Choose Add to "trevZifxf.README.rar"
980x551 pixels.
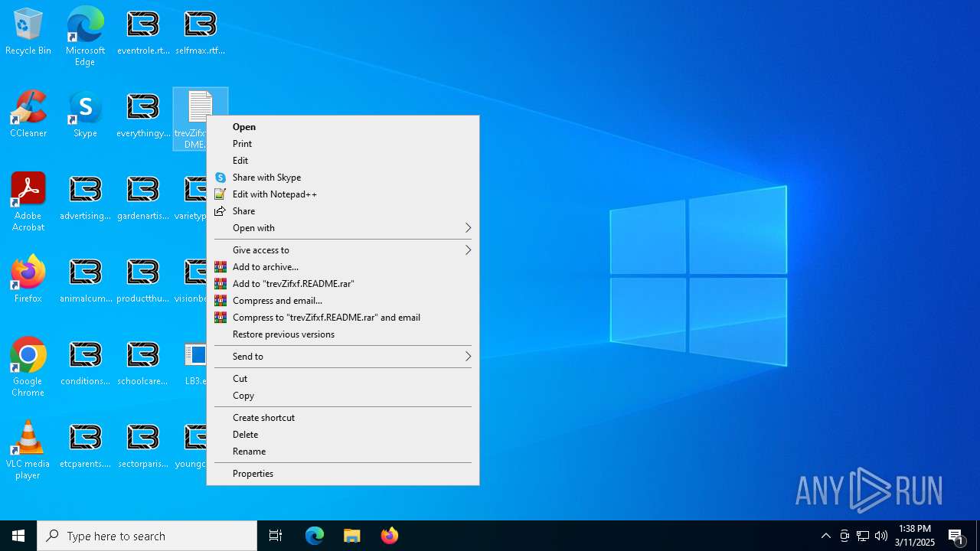pos(343,284)
